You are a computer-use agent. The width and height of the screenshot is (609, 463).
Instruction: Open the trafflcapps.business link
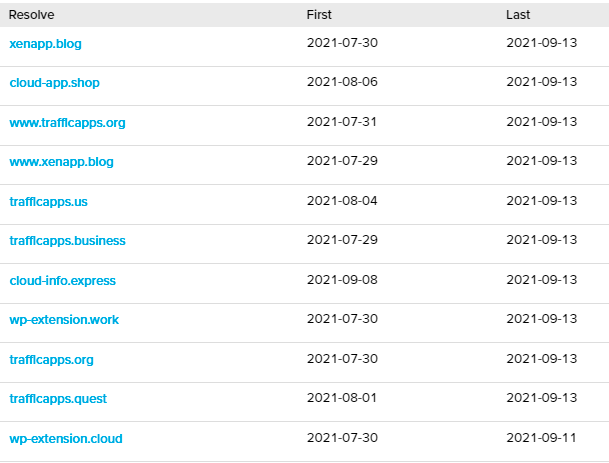click(67, 241)
